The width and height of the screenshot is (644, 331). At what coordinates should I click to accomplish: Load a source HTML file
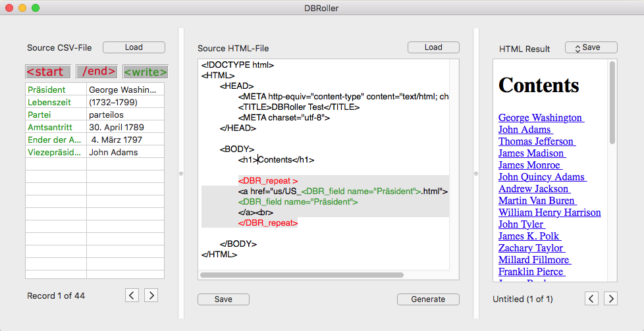(x=433, y=47)
